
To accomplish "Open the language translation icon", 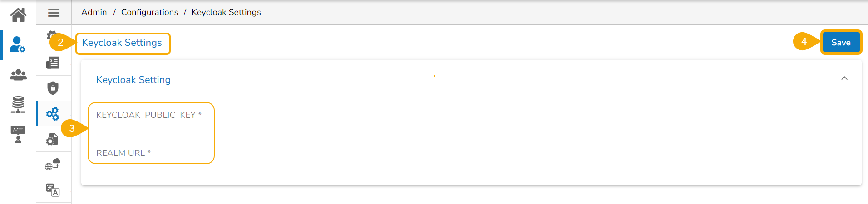I will pos(53,189).
